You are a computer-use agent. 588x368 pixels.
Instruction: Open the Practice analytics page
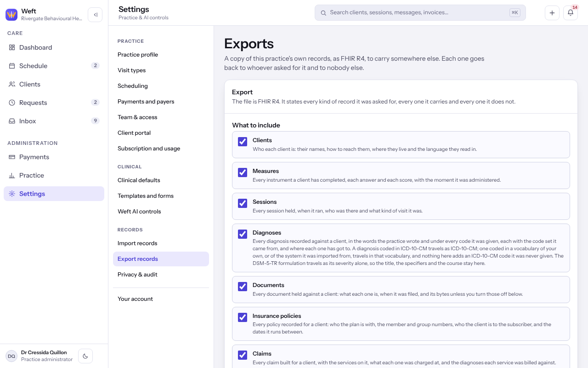[54, 175]
